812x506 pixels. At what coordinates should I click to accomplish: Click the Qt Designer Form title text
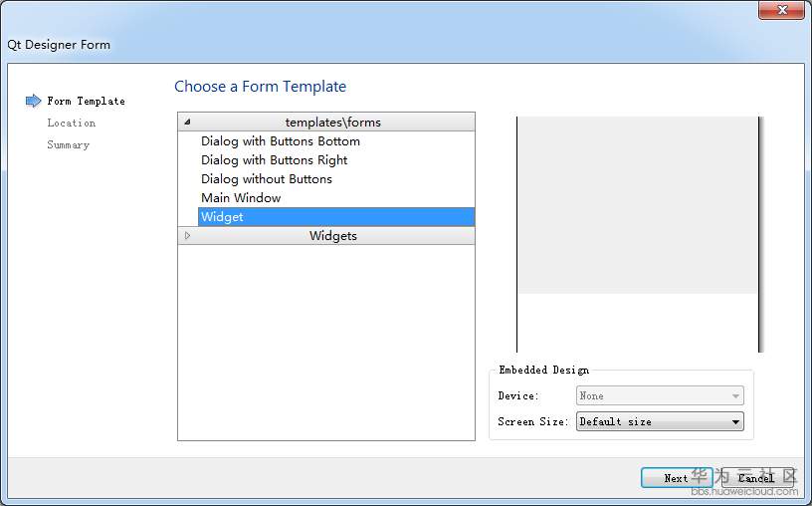pyautogui.click(x=59, y=45)
